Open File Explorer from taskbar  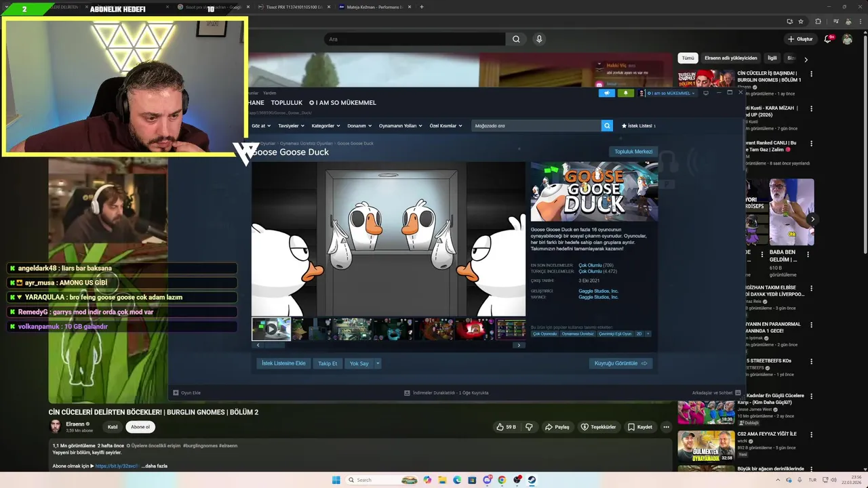point(442,480)
